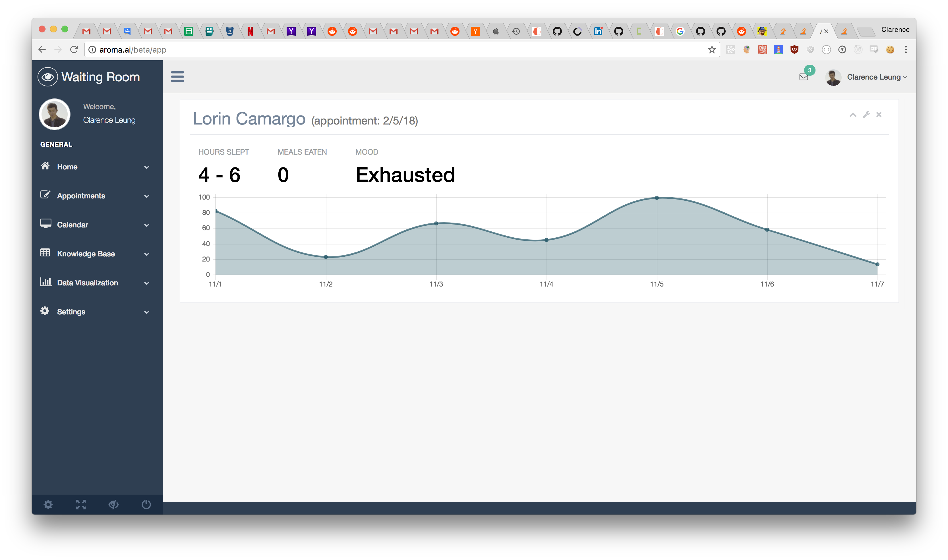Collapse the Lorin Camargo panel chevron

tap(853, 115)
